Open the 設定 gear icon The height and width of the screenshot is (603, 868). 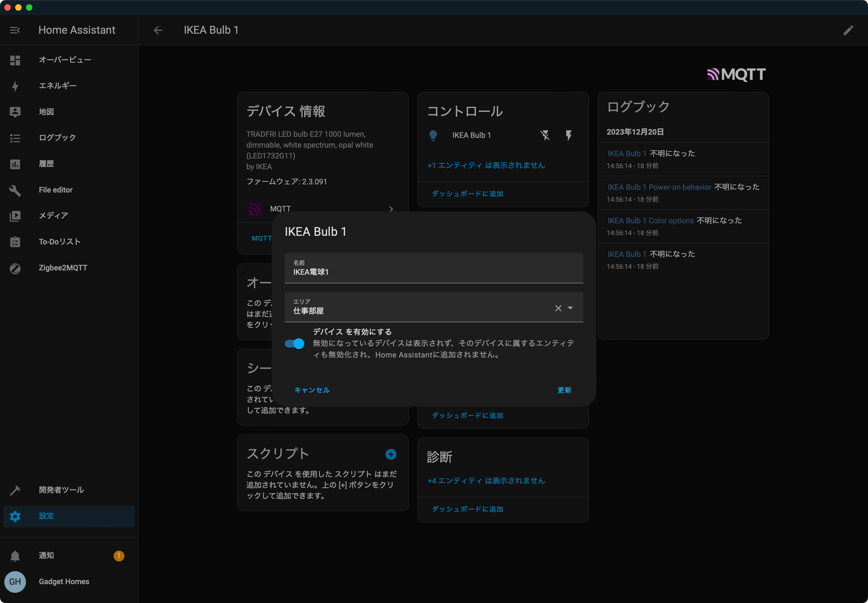pos(15,516)
